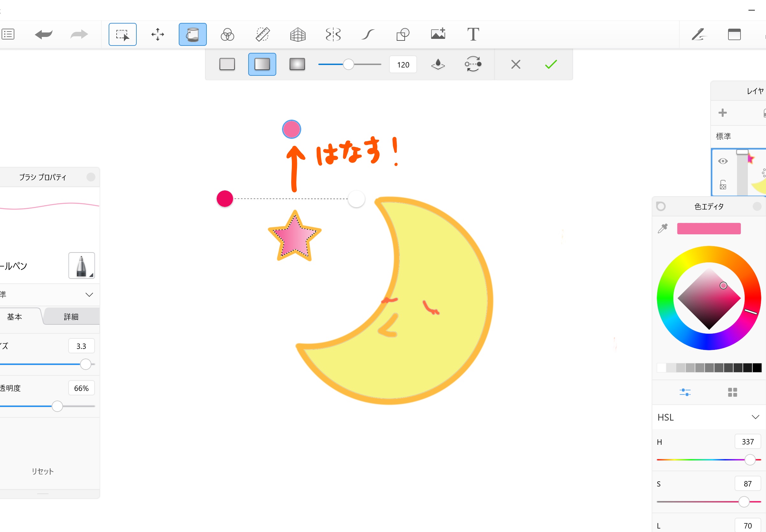Select the Transform move tool
Image resolution: width=766 pixels, height=532 pixels.
(x=157, y=34)
